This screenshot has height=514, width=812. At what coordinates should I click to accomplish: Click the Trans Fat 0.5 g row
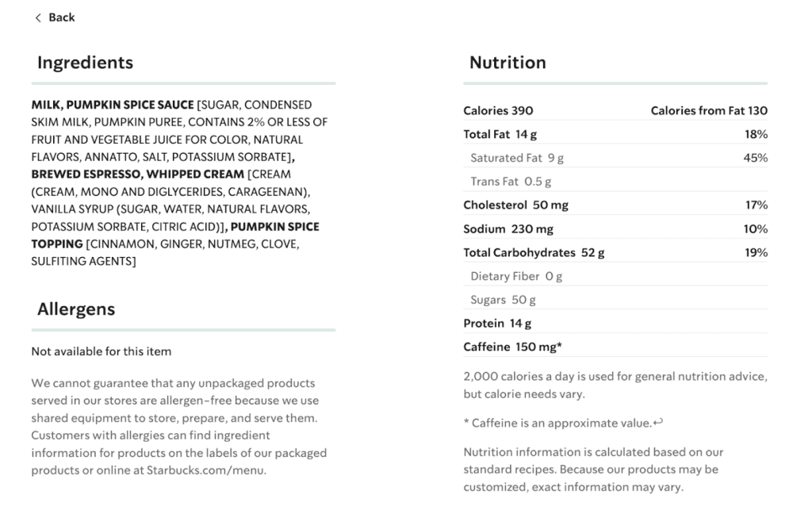tap(615, 182)
